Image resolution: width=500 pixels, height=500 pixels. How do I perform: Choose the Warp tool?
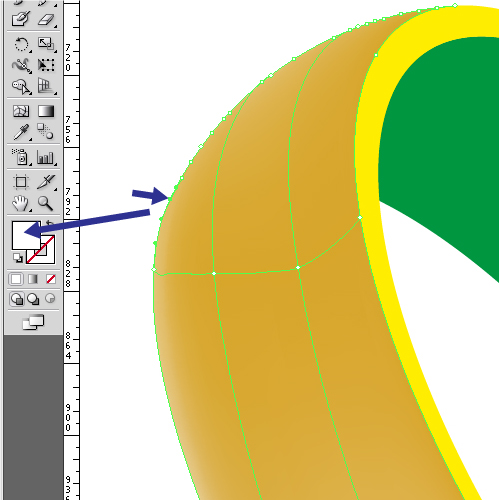point(21,65)
